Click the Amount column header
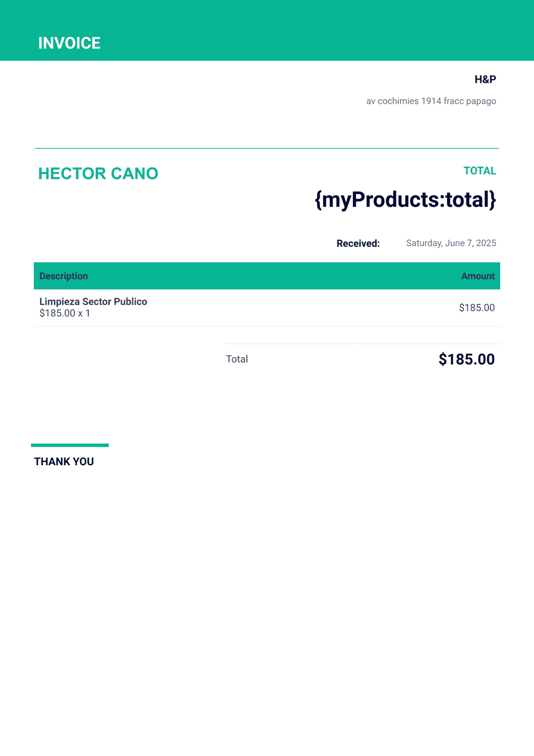This screenshot has width=534, height=756. click(x=478, y=276)
